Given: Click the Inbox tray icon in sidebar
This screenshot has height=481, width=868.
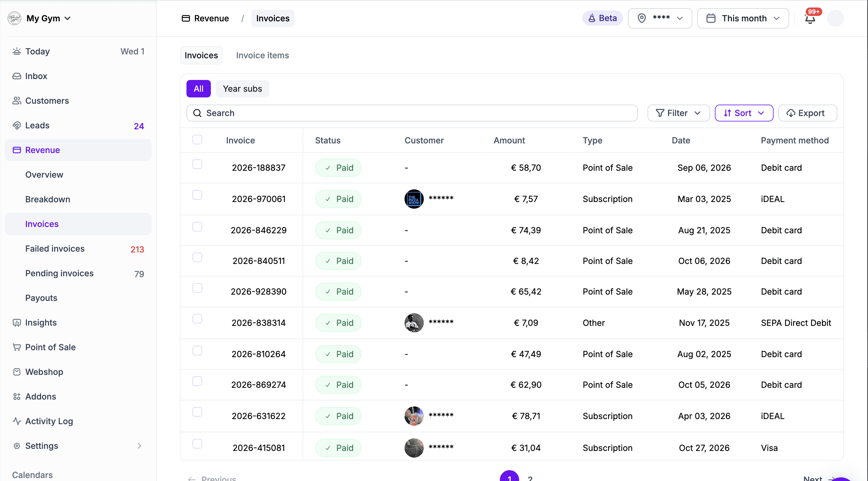Looking at the screenshot, I should click(x=17, y=76).
